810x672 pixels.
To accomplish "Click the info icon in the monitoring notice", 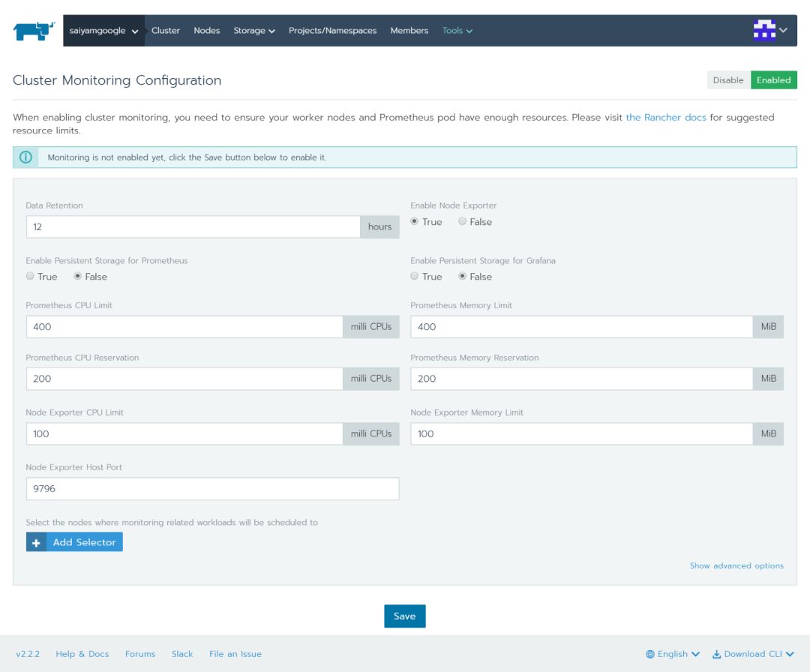I will (25, 157).
